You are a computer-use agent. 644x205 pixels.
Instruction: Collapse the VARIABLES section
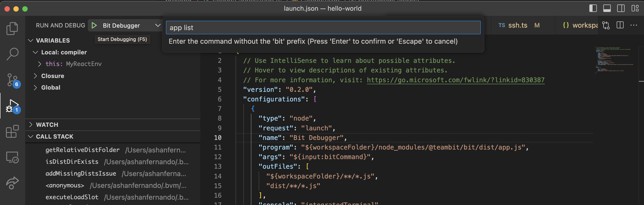(x=31, y=41)
